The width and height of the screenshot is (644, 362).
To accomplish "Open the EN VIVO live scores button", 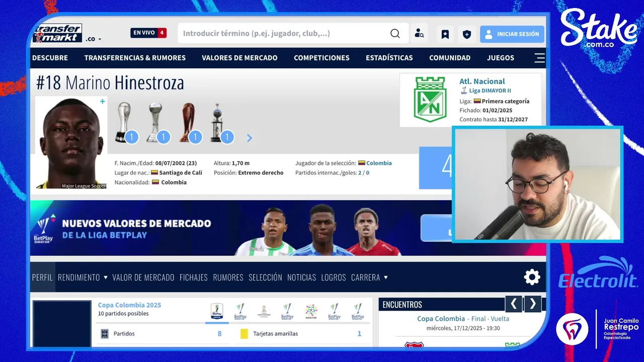I will (148, 33).
